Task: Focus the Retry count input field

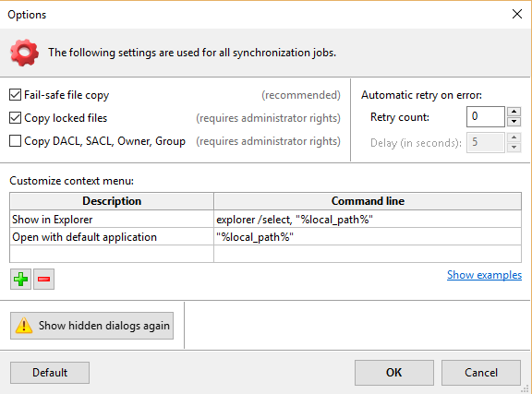Action: (486, 116)
